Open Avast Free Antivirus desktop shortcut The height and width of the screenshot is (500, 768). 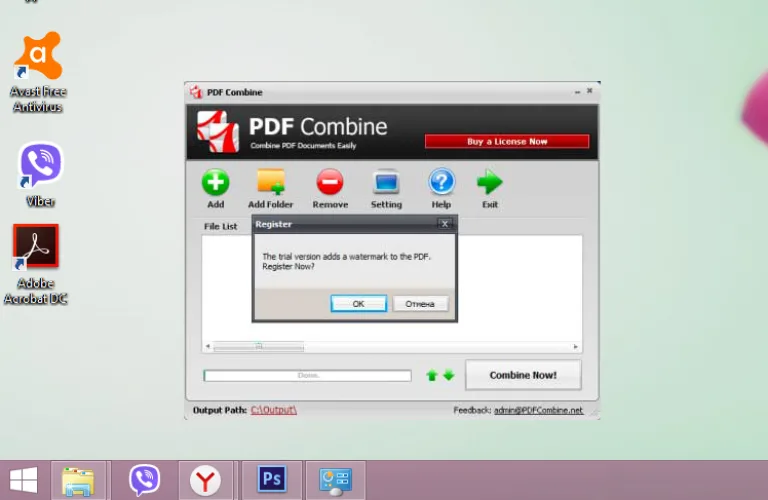38,72
